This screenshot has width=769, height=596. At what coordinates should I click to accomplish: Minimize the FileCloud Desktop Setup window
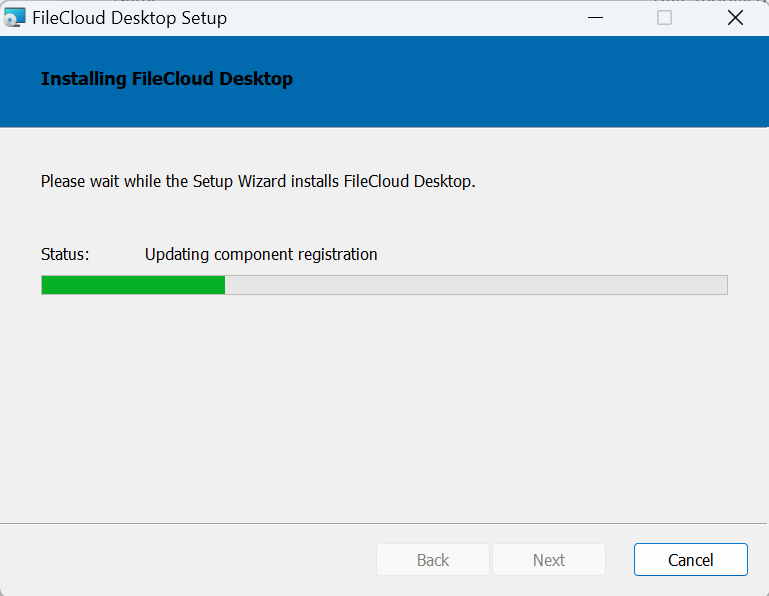[596, 18]
